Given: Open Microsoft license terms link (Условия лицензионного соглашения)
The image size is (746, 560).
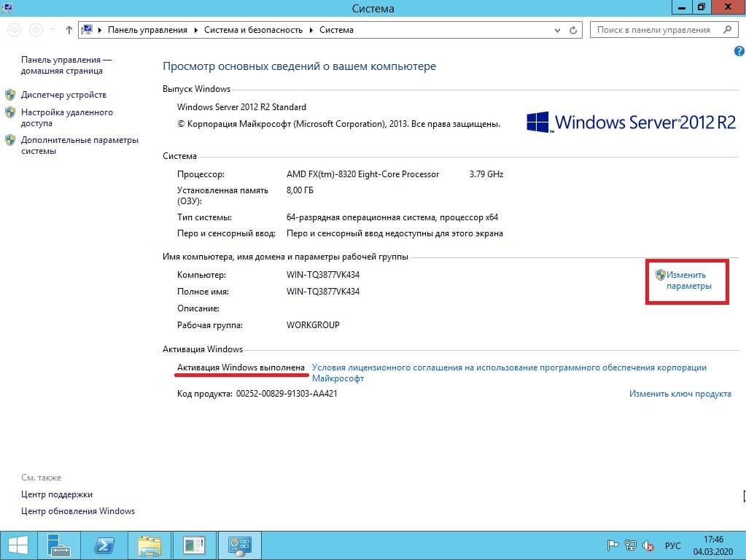Looking at the screenshot, I should (509, 373).
